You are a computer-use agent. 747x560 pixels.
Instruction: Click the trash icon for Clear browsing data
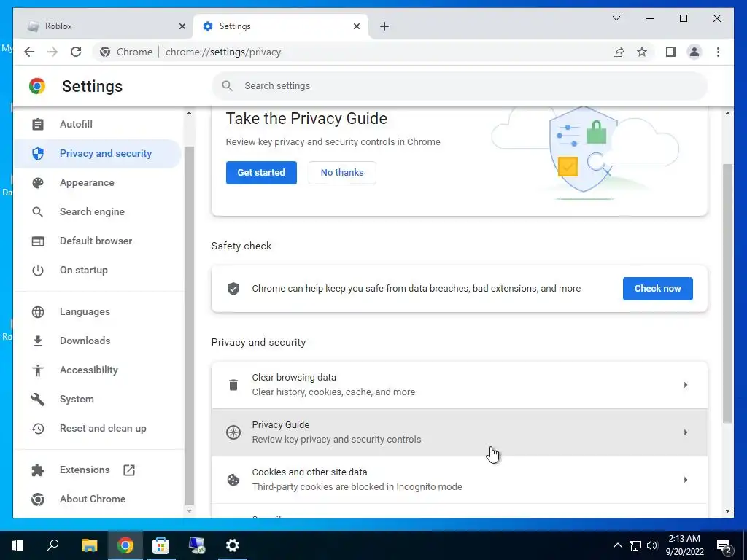(x=233, y=385)
